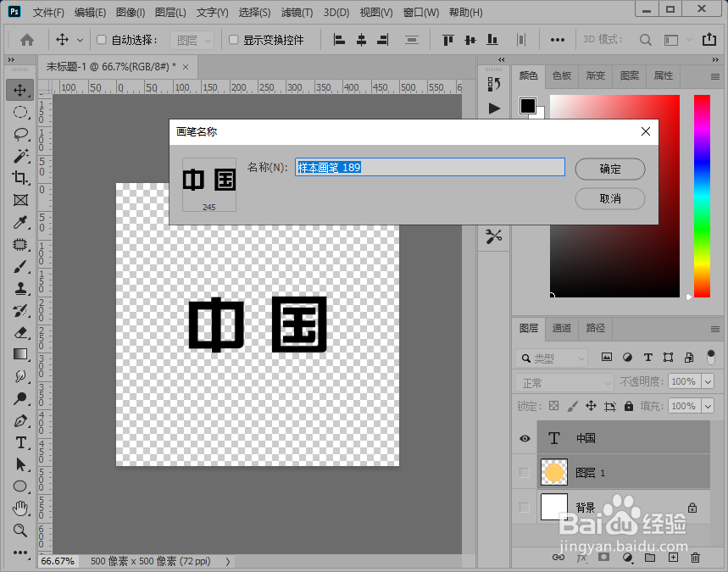Select the Horizontal Type tool

coord(20,442)
